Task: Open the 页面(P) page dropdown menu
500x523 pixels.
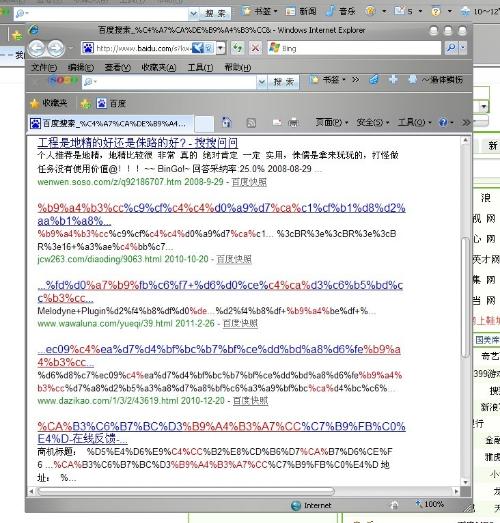Action: tap(332, 123)
